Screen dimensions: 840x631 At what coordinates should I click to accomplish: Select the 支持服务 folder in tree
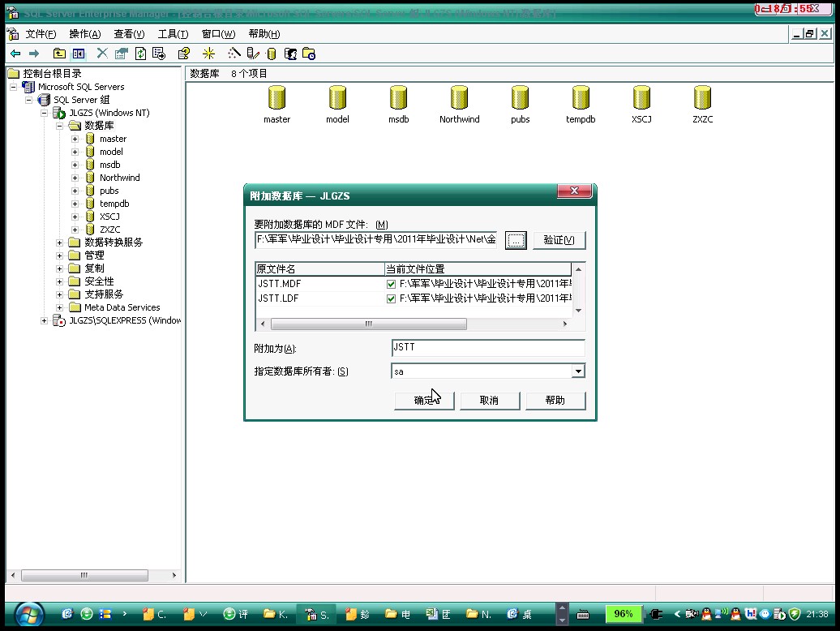104,294
